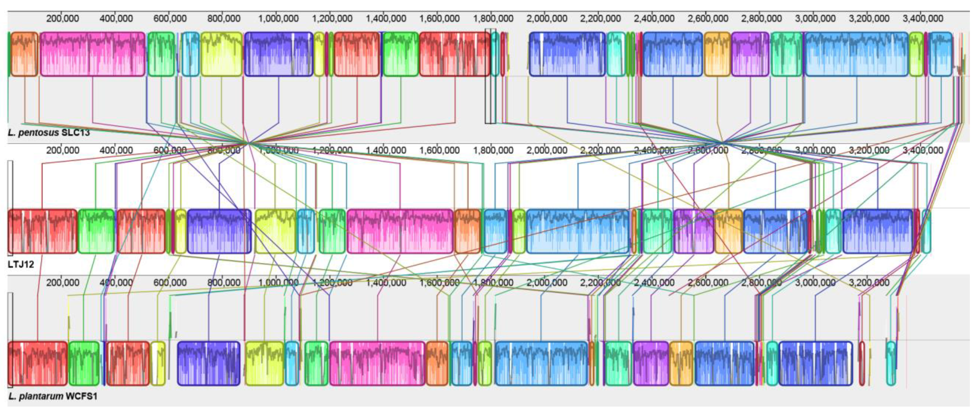Click the large pink block in LTJ12 genome
Viewport: 980px width, 413px height.
click(x=400, y=231)
